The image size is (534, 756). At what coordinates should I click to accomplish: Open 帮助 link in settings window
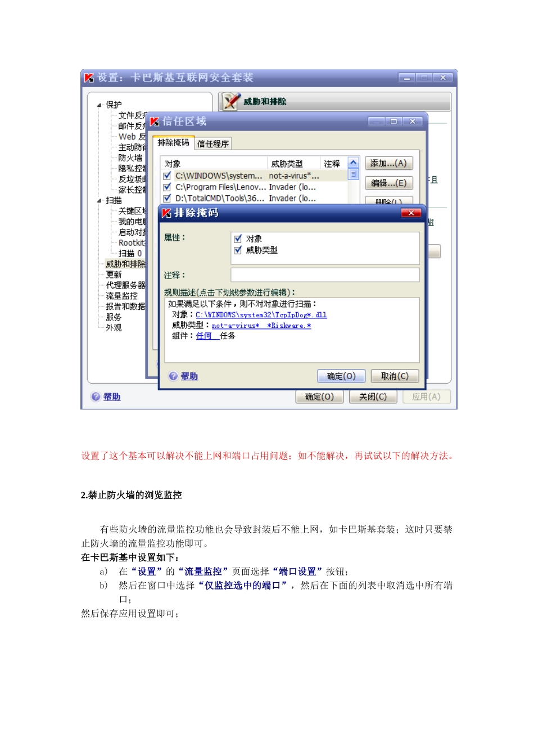pos(112,397)
